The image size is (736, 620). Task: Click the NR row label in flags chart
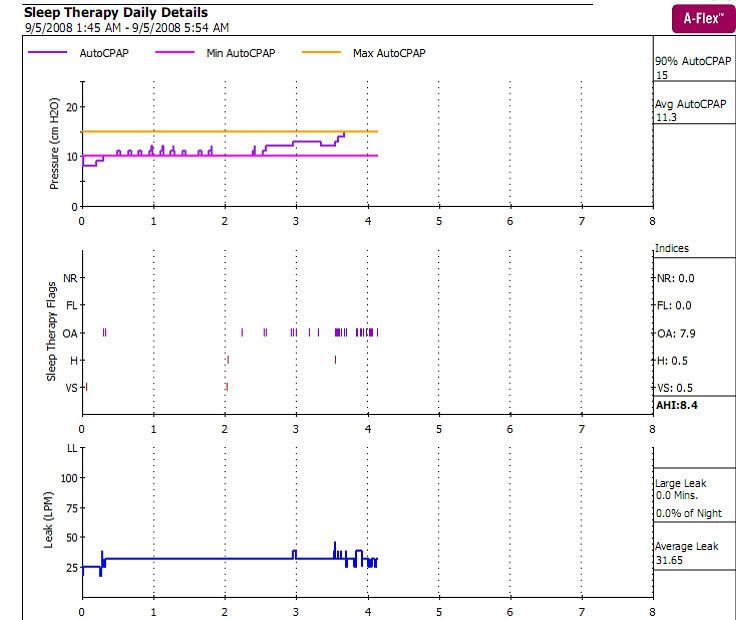(x=70, y=278)
